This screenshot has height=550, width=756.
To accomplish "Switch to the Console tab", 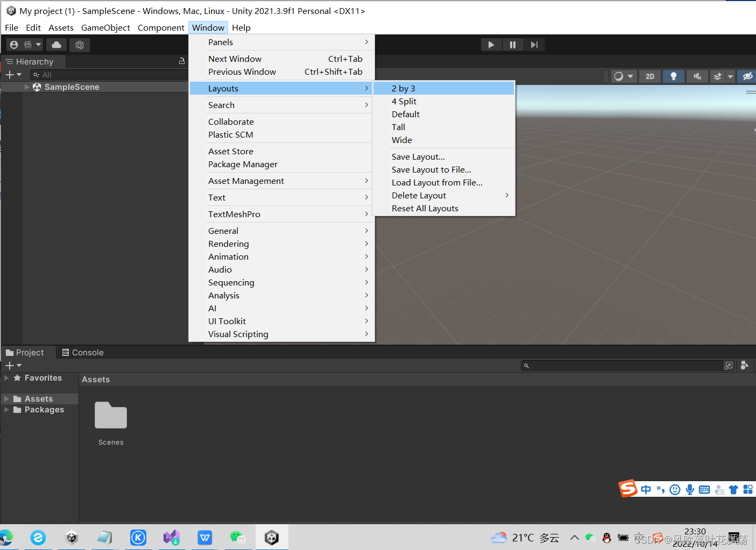I will pos(83,353).
